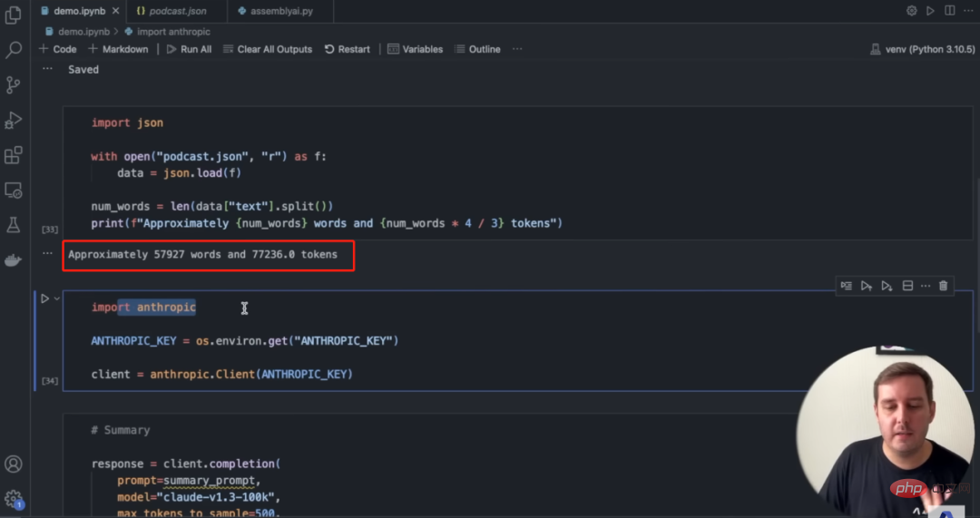Image resolution: width=980 pixels, height=518 pixels.
Task: Restart the notebook kernel
Action: 347,49
